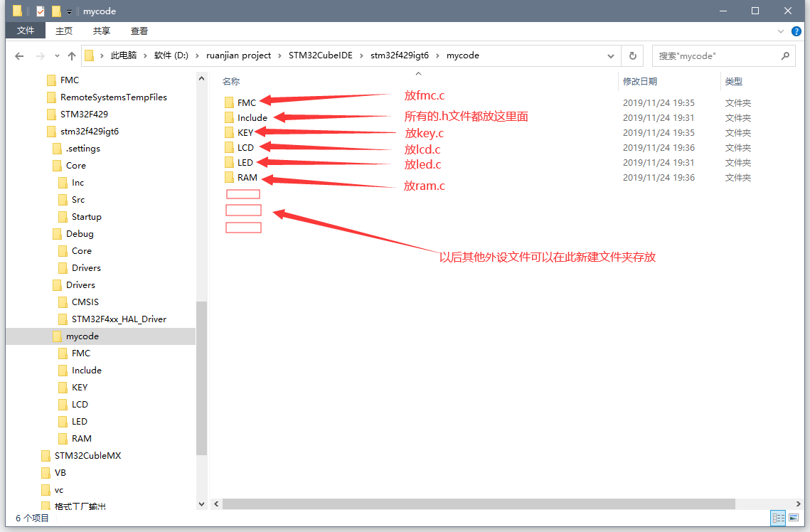Screen dimensions: 810x532
Task: Click the back navigation arrow
Action: 19,55
